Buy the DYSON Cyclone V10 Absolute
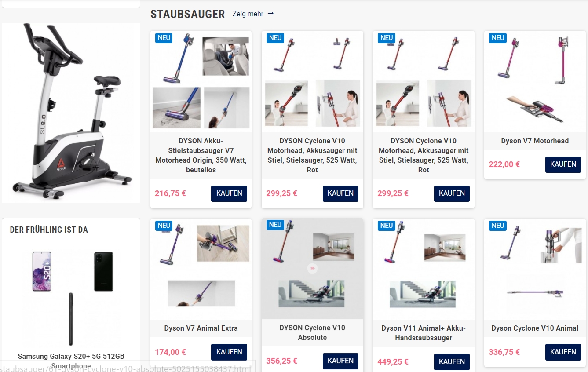Viewport: 588px width, 372px height. point(340,361)
